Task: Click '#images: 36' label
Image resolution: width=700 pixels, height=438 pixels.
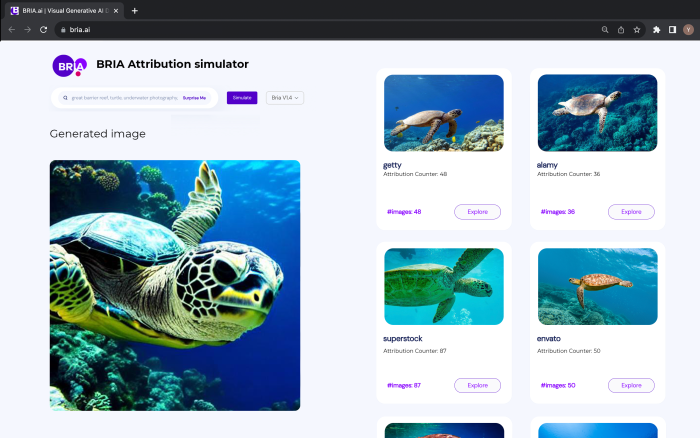Action: pos(558,212)
